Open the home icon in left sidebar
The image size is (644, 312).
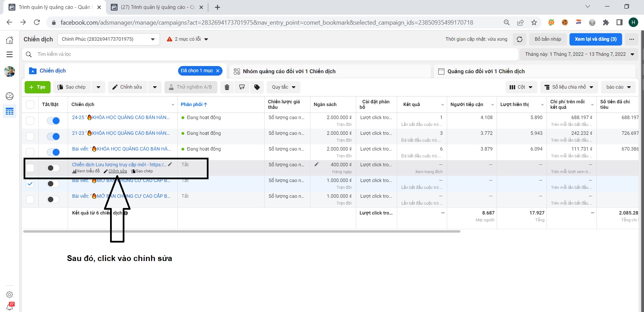tap(10, 40)
